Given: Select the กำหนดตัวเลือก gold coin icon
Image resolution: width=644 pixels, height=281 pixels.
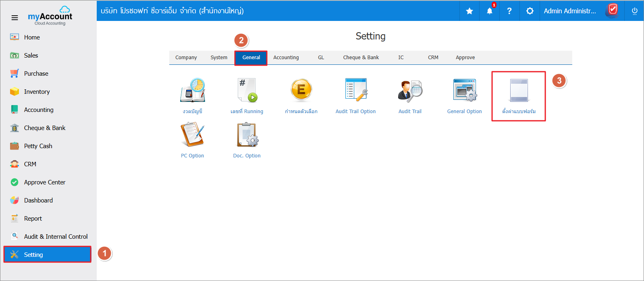Looking at the screenshot, I should pyautogui.click(x=301, y=90).
